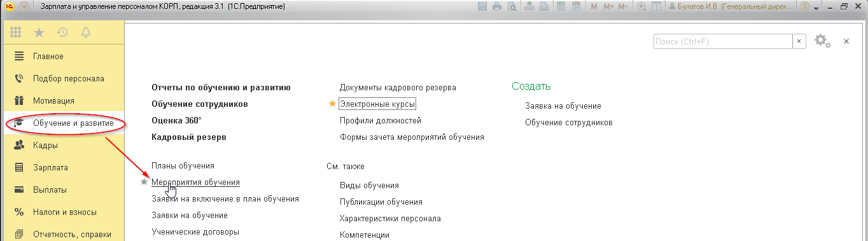Open Формы зачета мероприятий обучения link
The width and height of the screenshot is (868, 241).
click(x=412, y=137)
